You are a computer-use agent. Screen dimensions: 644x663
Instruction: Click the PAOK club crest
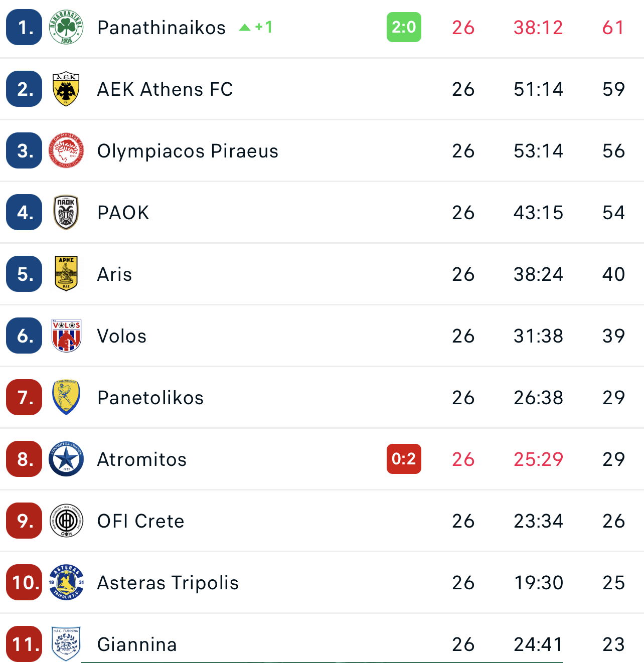66,212
